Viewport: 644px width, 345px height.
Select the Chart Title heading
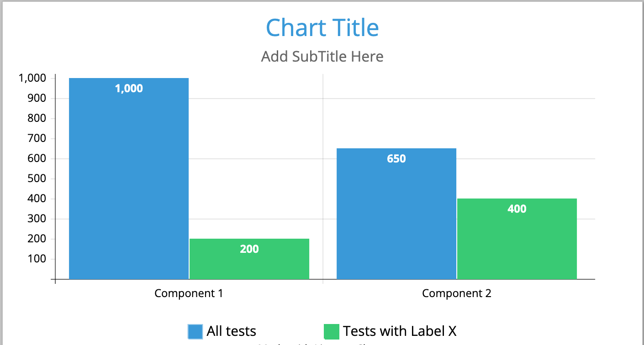322,28
